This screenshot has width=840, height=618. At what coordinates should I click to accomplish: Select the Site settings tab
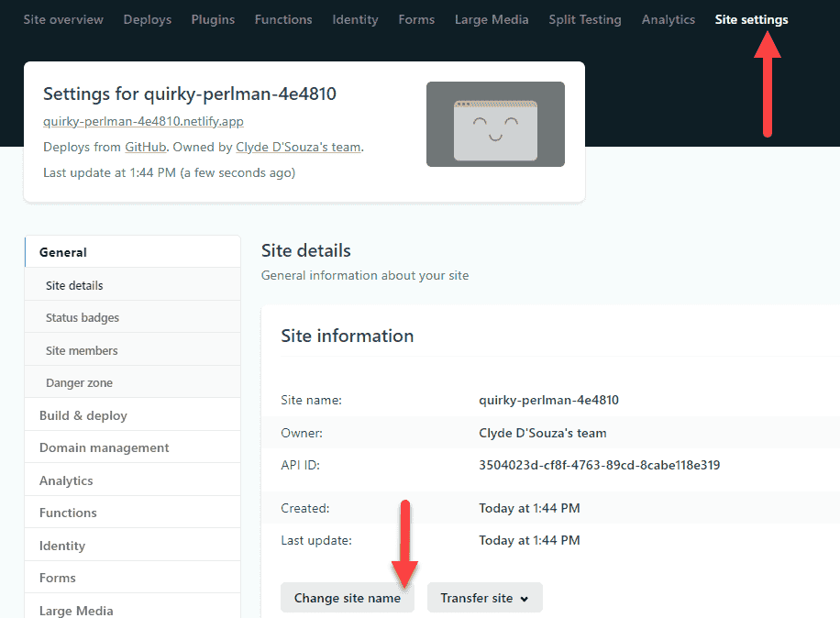(x=751, y=20)
